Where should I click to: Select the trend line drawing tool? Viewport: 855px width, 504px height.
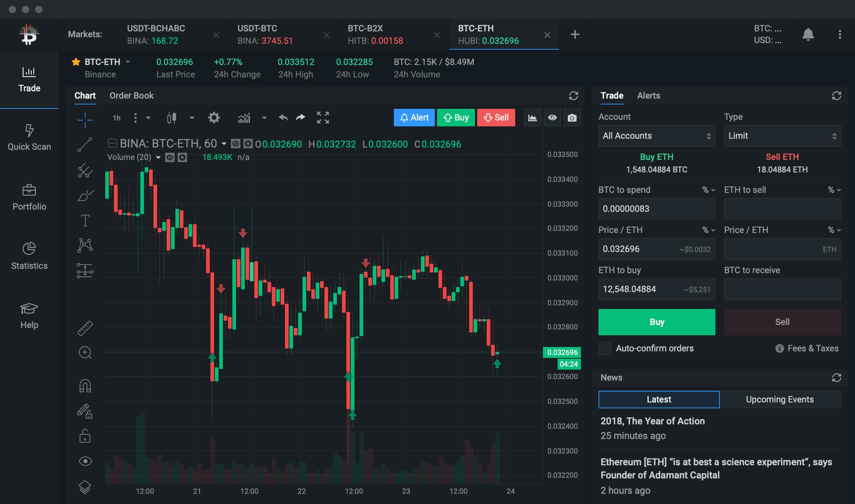[85, 145]
